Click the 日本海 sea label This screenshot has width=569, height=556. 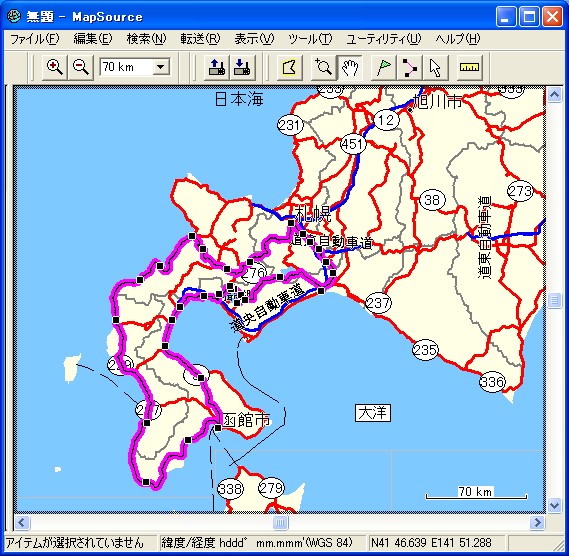click(239, 99)
